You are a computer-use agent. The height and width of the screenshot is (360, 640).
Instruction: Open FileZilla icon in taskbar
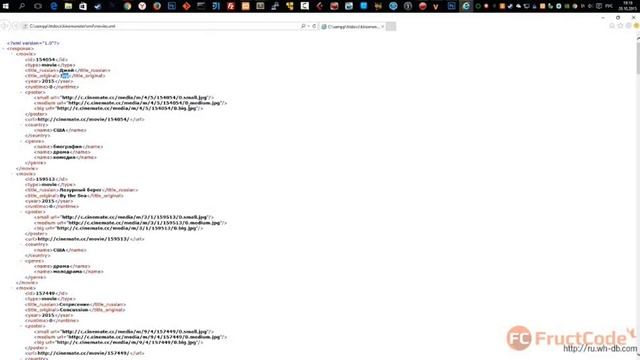231,6
